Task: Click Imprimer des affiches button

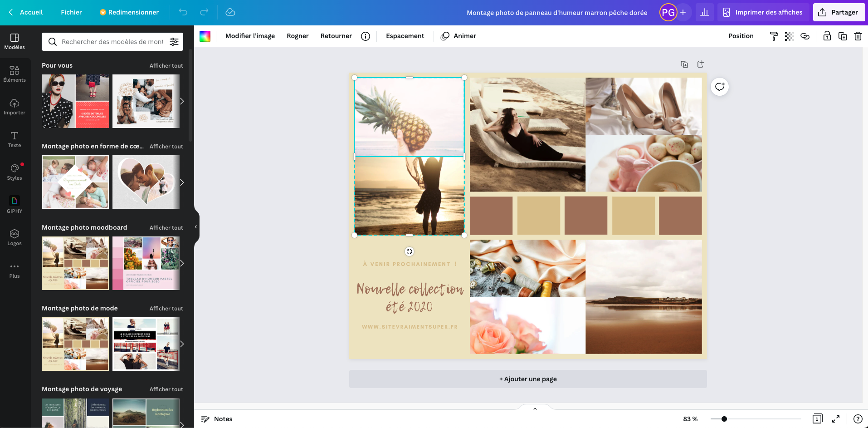Action: point(763,12)
